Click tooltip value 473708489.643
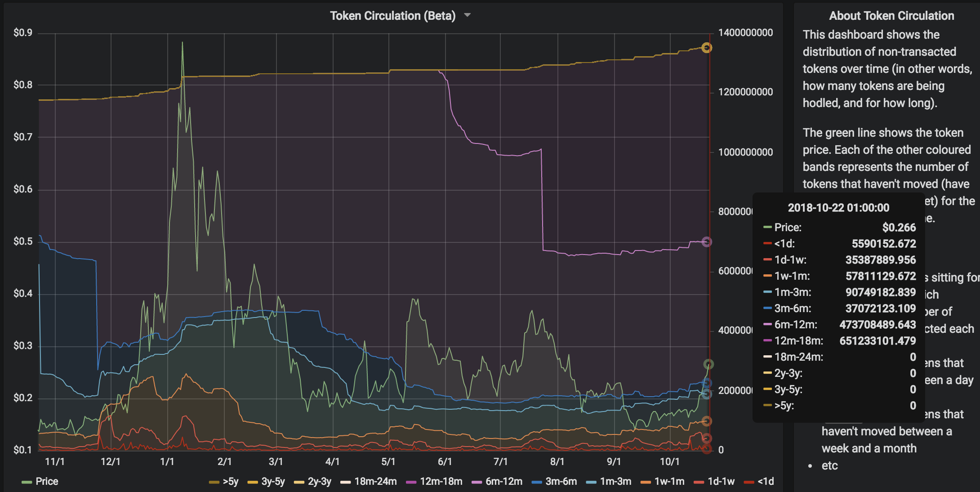980x492 pixels. coord(878,325)
